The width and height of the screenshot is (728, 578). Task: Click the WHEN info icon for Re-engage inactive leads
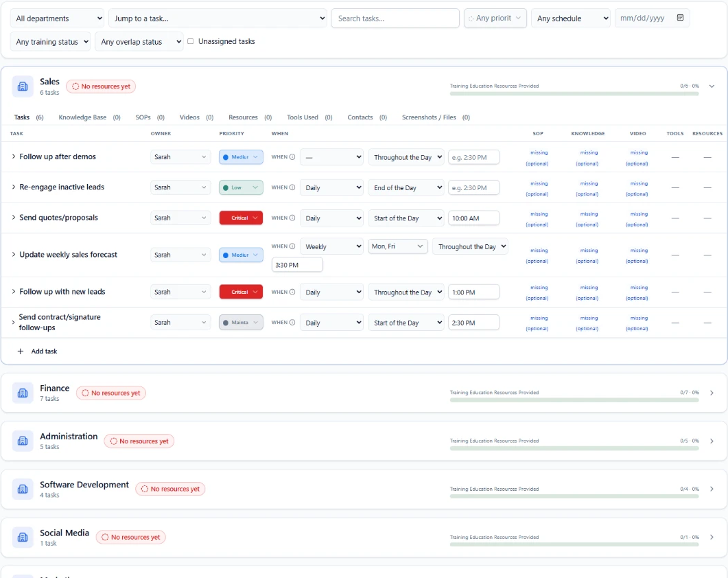coord(292,187)
